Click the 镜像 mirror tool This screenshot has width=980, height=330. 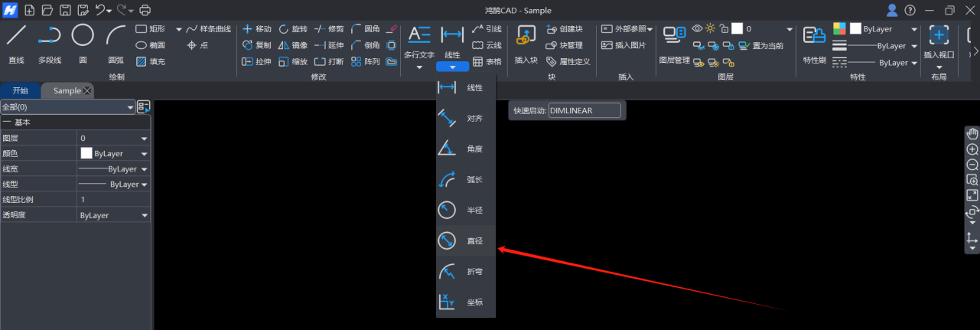coord(293,45)
